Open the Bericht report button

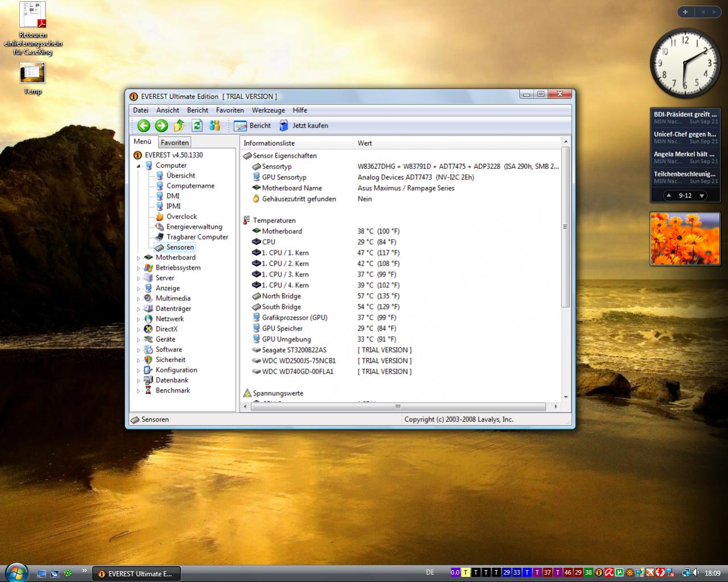[252, 126]
